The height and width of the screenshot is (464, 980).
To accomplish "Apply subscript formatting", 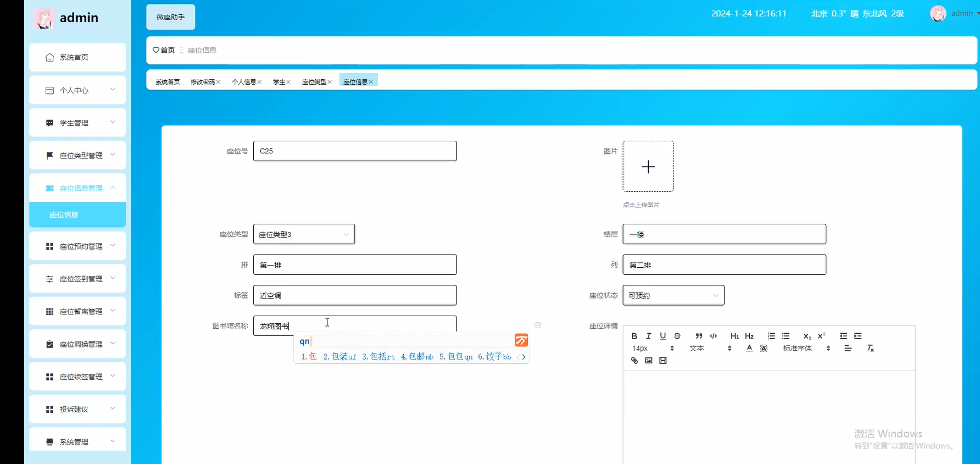I will point(807,336).
